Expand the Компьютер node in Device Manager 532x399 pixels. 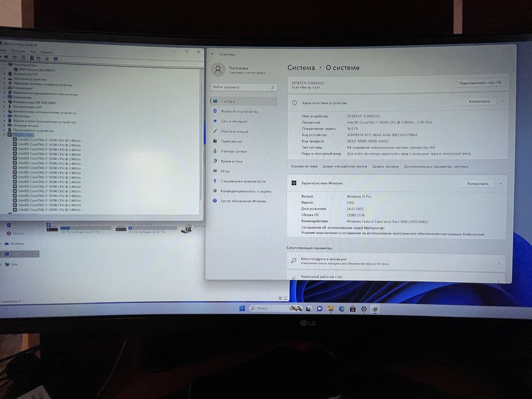[x=5, y=97]
